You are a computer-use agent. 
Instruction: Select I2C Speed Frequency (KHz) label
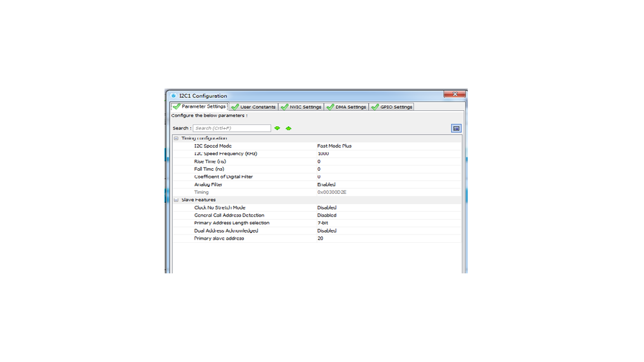[x=226, y=153]
